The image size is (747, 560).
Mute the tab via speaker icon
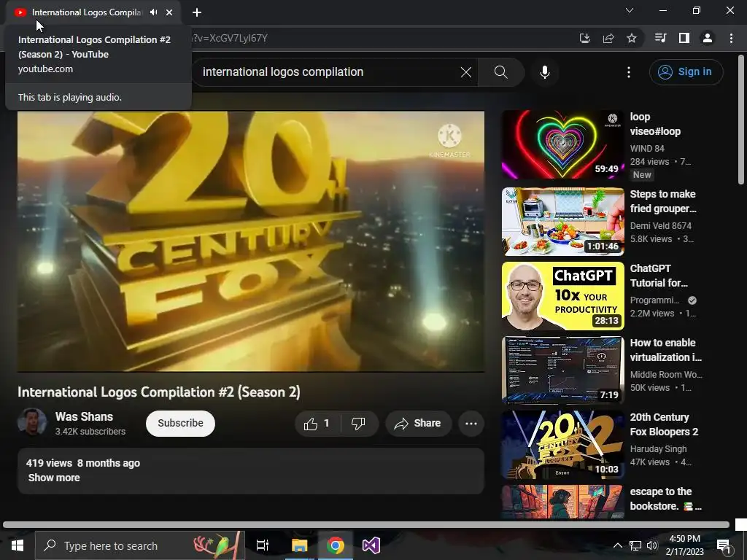(153, 12)
